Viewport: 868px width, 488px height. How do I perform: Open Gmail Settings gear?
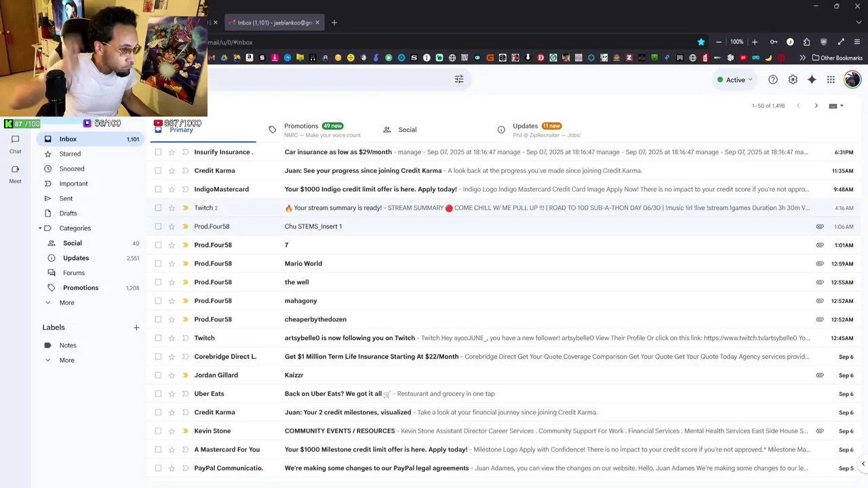793,80
